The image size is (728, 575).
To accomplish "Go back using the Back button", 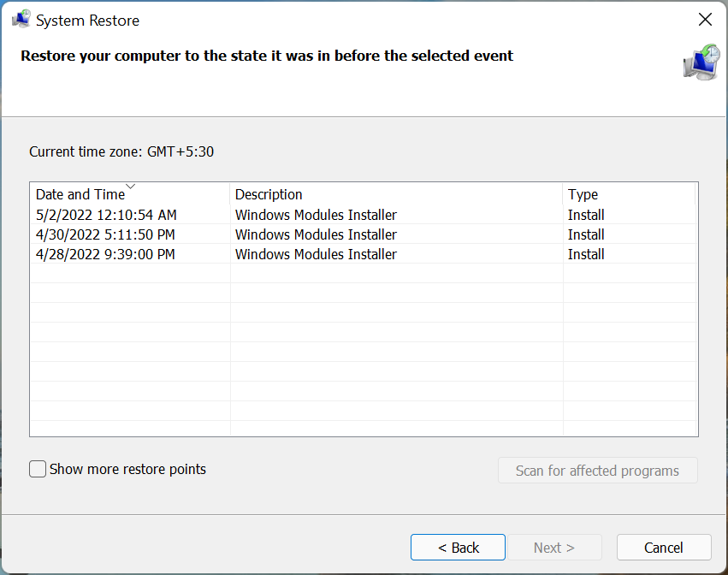I will tap(458, 547).
